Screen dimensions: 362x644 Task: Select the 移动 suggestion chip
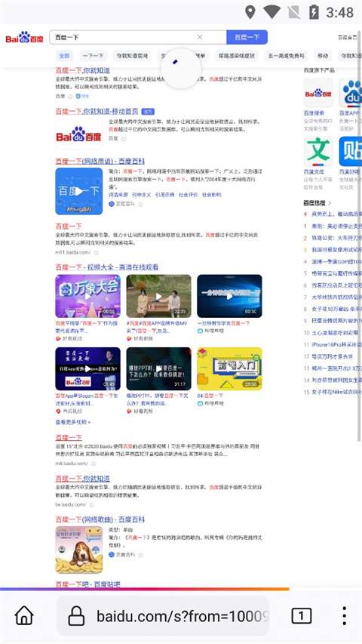323,55
